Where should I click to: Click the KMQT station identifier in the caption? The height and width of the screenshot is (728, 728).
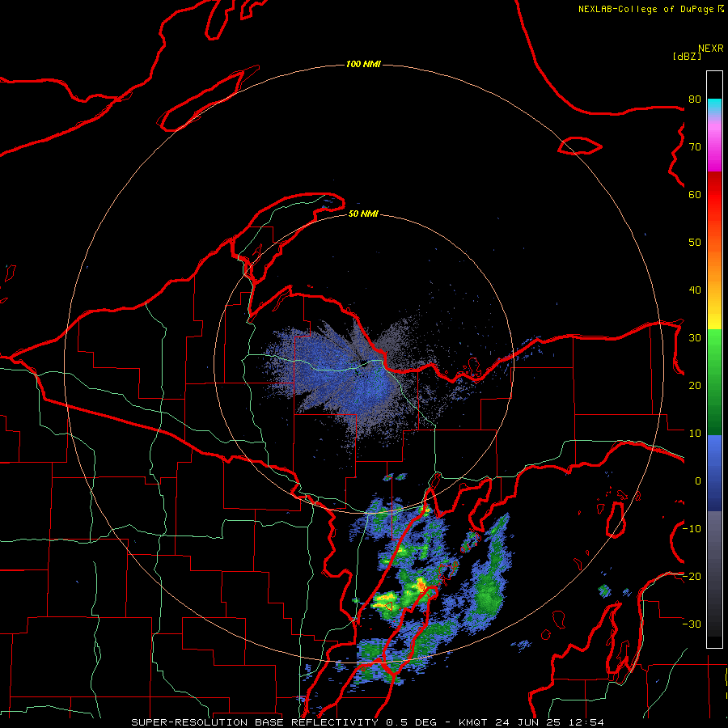coord(475,722)
